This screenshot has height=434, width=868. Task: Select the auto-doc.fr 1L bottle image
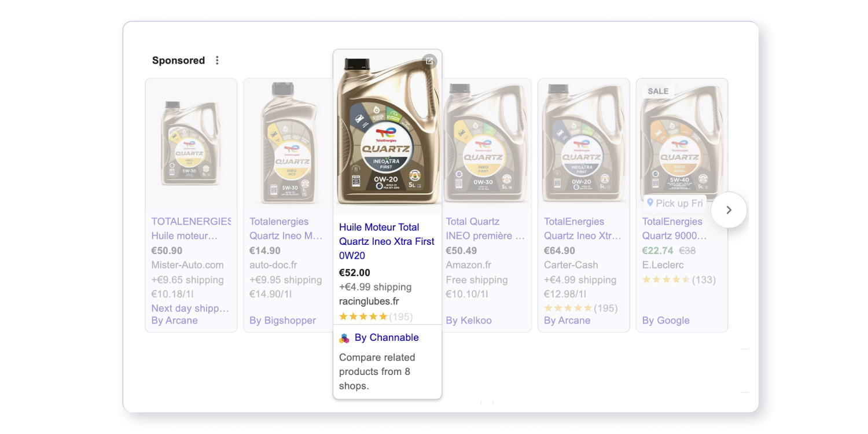tap(289, 144)
